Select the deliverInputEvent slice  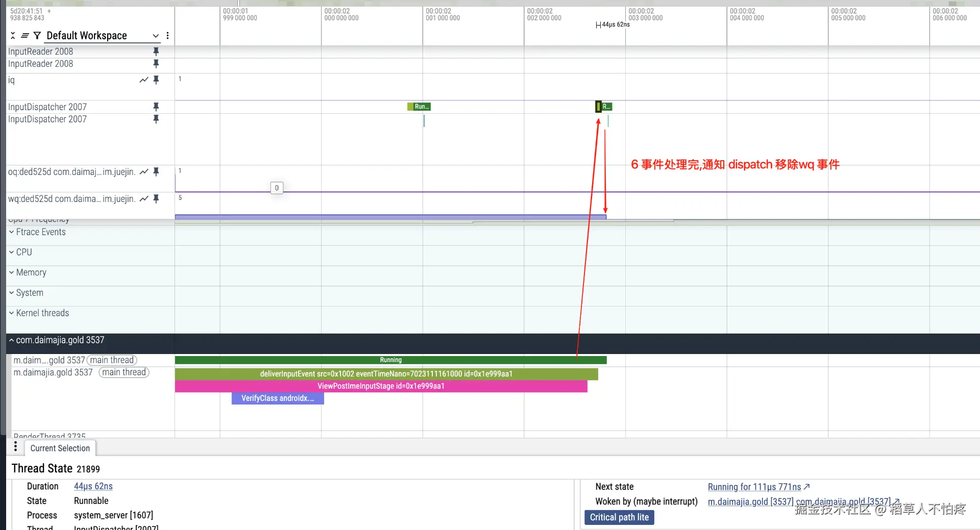click(386, 374)
